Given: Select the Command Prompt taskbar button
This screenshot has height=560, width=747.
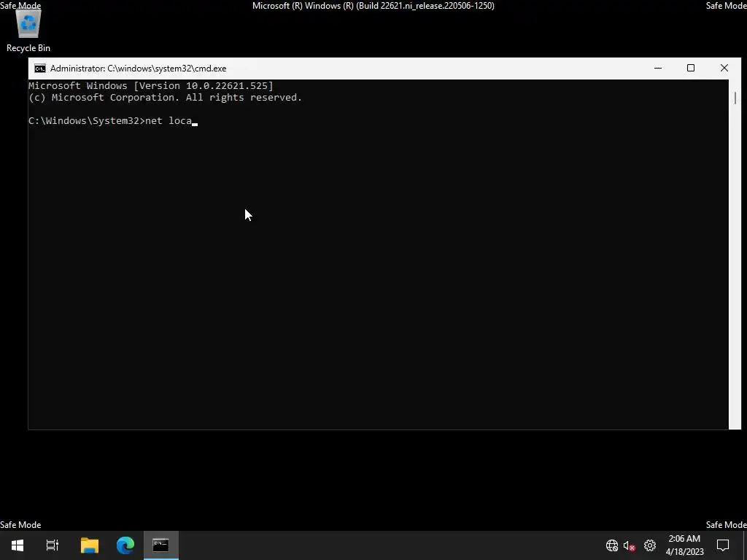Looking at the screenshot, I should click(161, 545).
